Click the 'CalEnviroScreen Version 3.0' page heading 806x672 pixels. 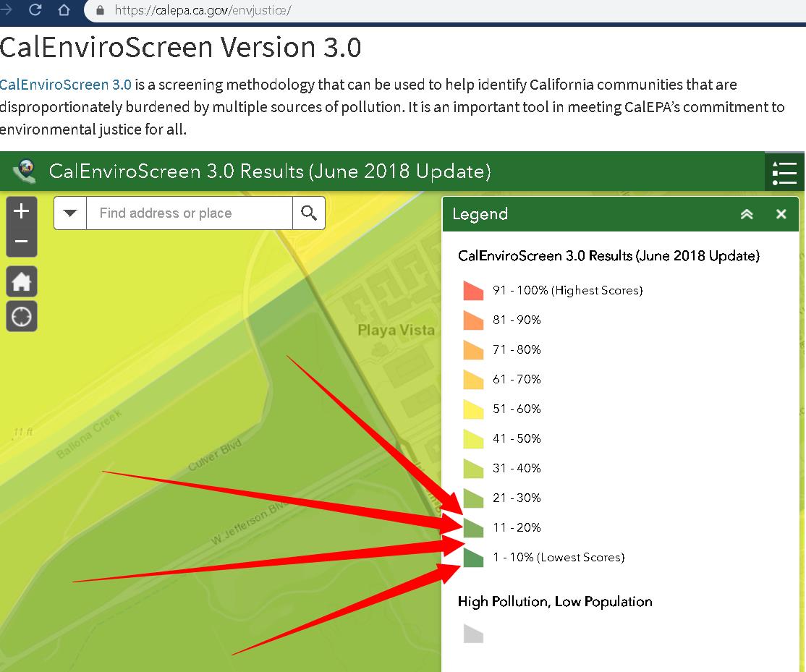(x=180, y=47)
